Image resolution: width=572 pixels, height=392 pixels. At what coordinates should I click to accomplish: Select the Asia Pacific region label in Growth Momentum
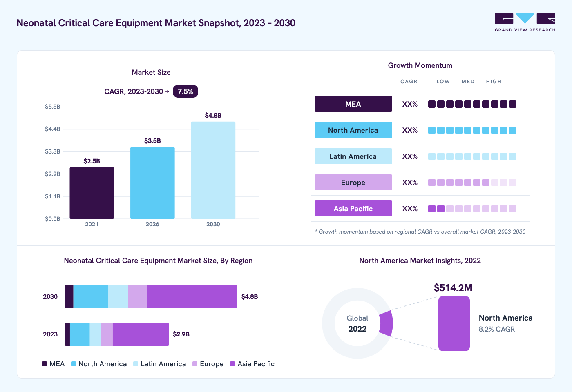click(353, 209)
